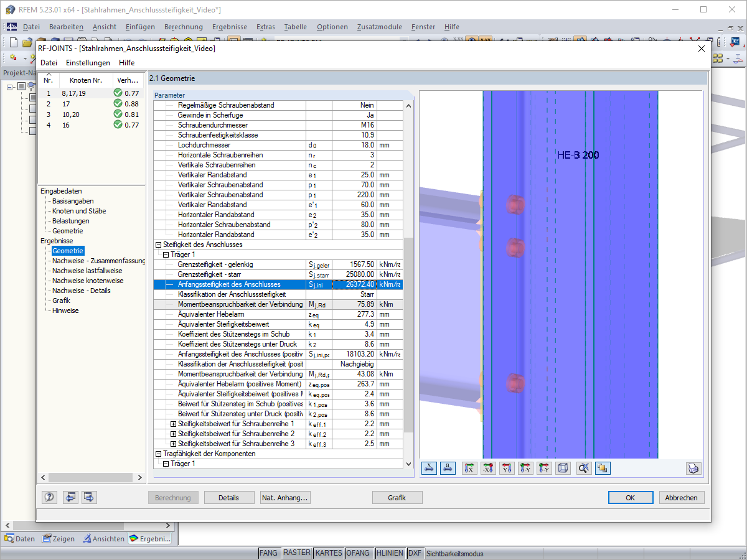Collapse Steifigkeit des Anschlusses section
This screenshot has height=560, width=747.
(158, 245)
